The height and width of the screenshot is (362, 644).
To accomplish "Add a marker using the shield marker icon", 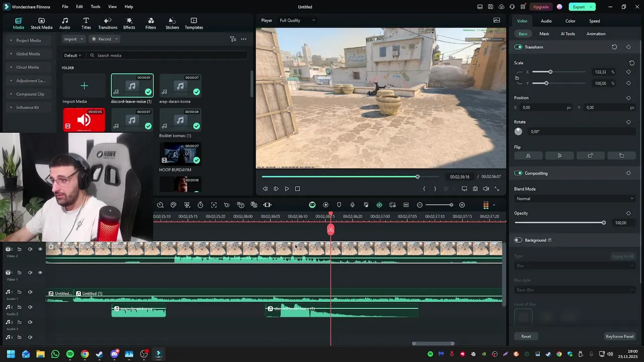I will click(x=339, y=205).
